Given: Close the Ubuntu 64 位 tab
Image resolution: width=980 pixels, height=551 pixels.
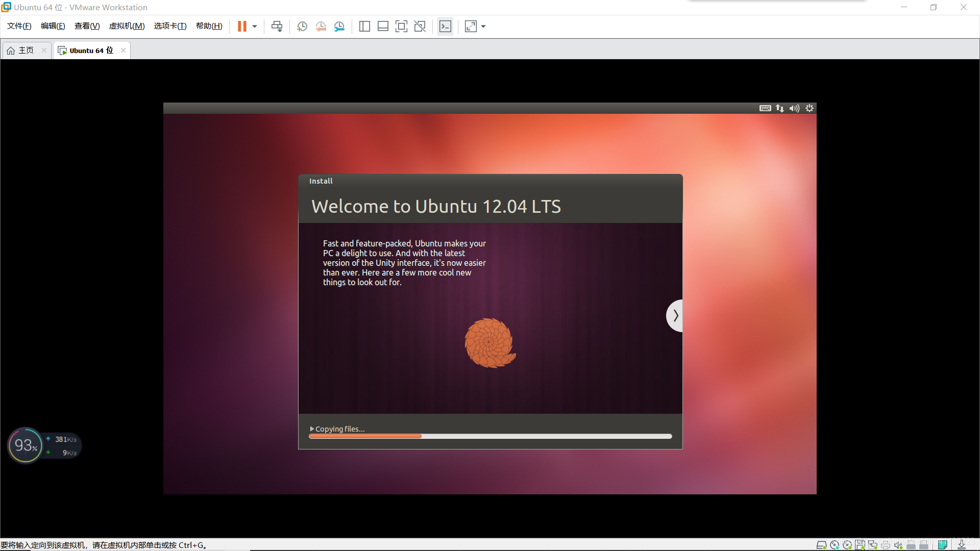Looking at the screenshot, I should 123,51.
